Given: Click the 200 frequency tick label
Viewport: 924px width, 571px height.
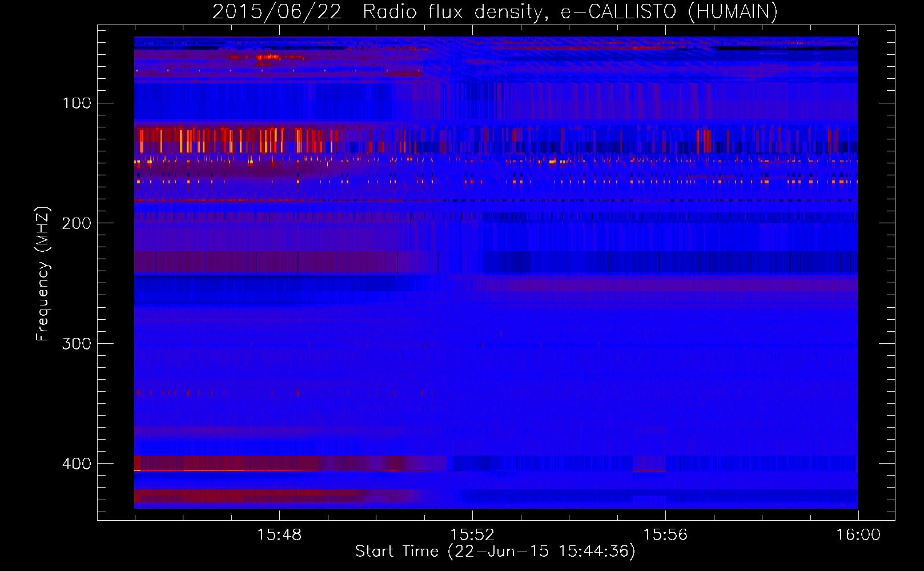Looking at the screenshot, I should [x=77, y=223].
